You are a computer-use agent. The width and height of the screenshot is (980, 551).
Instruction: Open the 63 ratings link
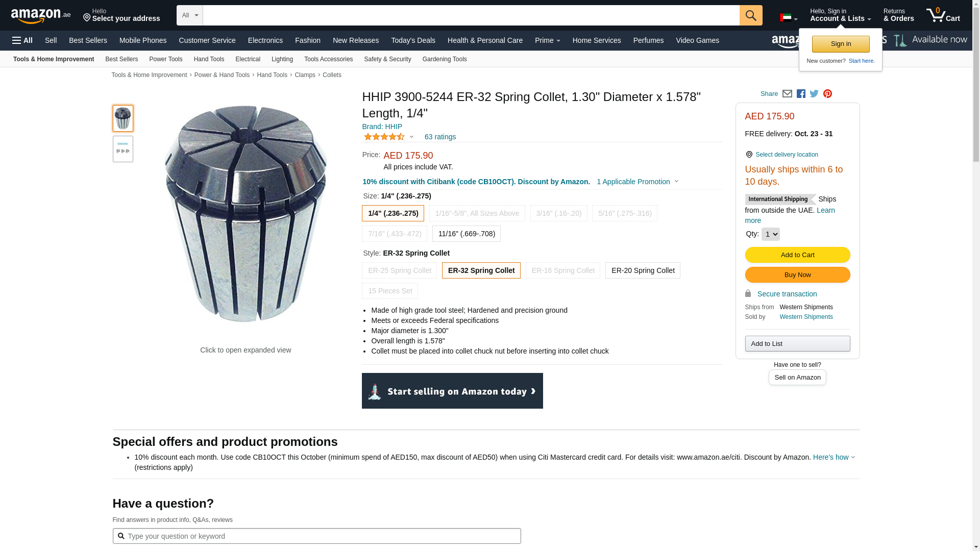pyautogui.click(x=440, y=137)
